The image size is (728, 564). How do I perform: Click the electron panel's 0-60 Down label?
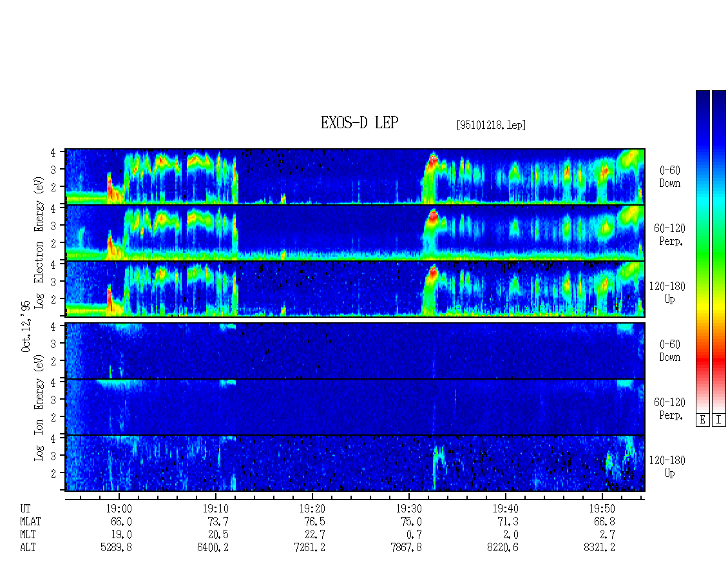pyautogui.click(x=669, y=177)
